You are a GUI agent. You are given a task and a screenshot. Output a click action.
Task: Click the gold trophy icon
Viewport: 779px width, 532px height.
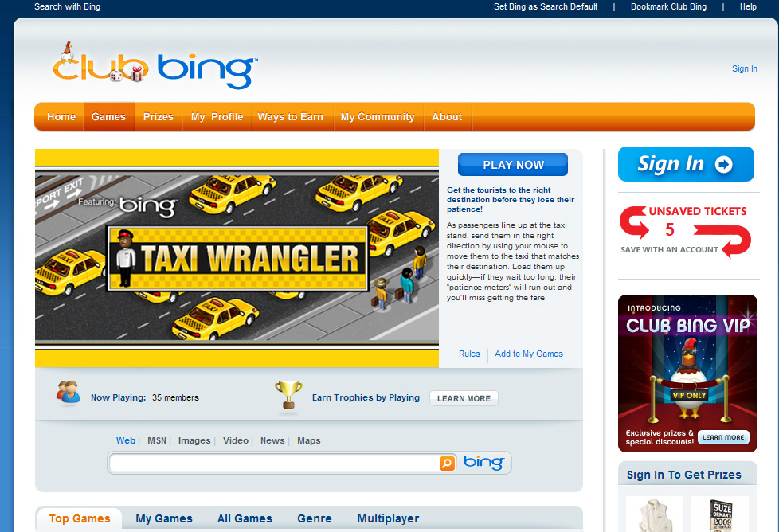[x=288, y=395]
